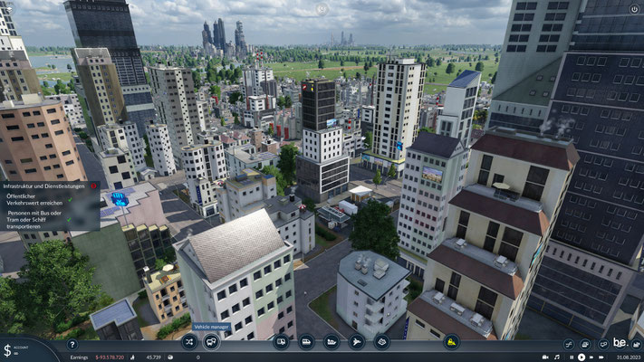Image resolution: width=644 pixels, height=362 pixels.
Task: Open the second data layer icon on right
Action: click(x=585, y=344)
